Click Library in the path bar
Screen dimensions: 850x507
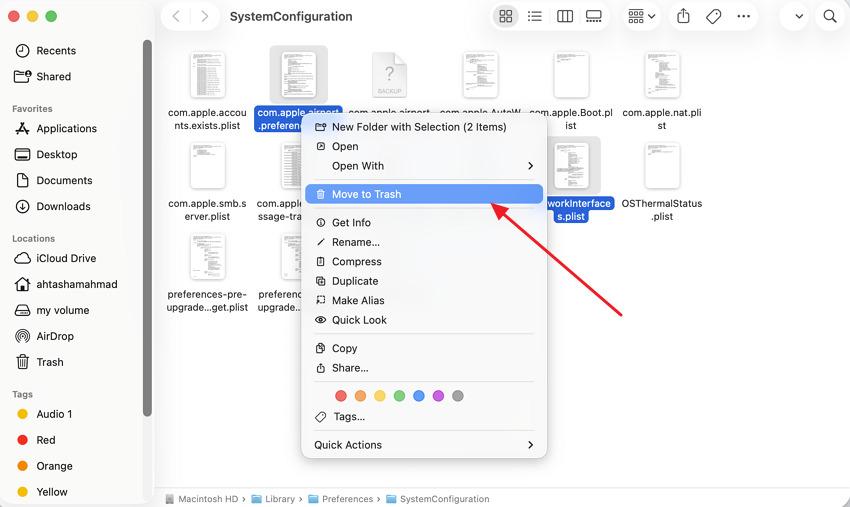(x=273, y=499)
